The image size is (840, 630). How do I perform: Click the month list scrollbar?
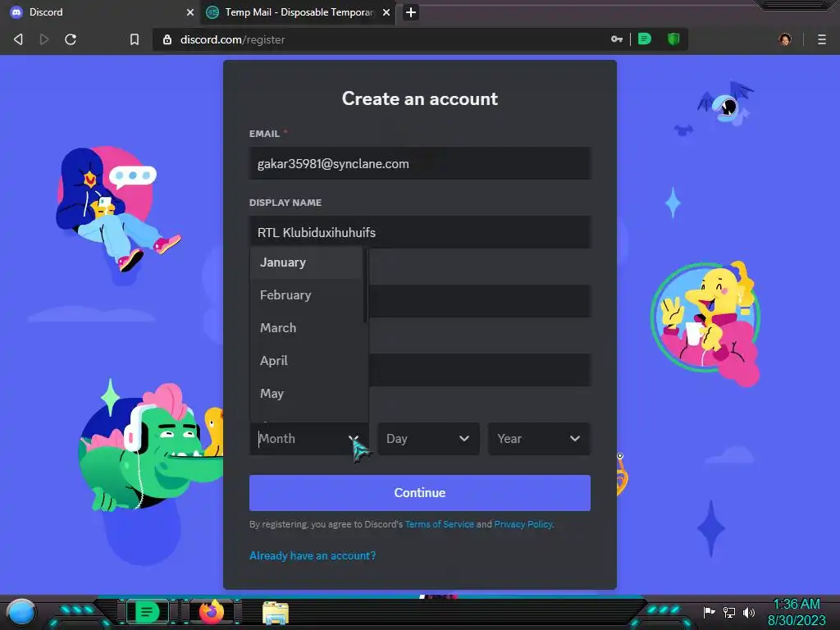pyautogui.click(x=365, y=285)
